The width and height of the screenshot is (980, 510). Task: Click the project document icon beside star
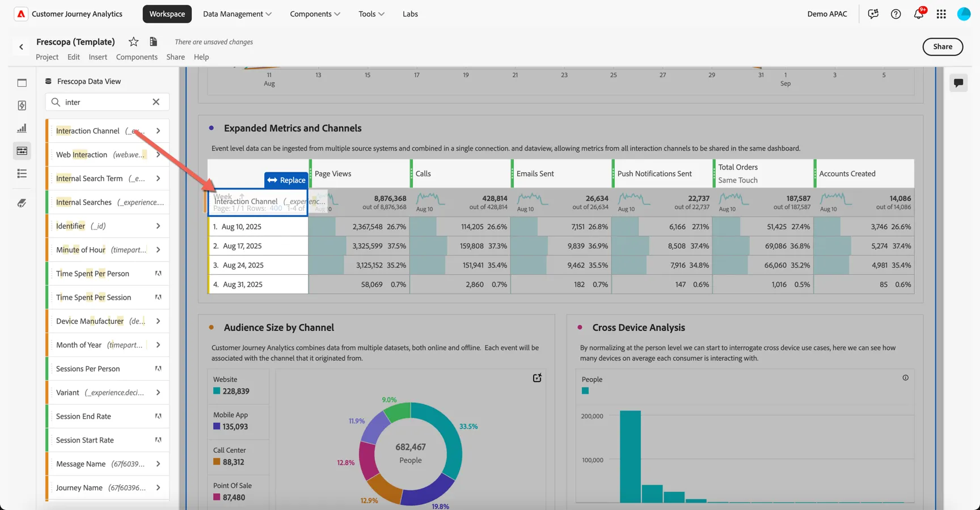(153, 41)
